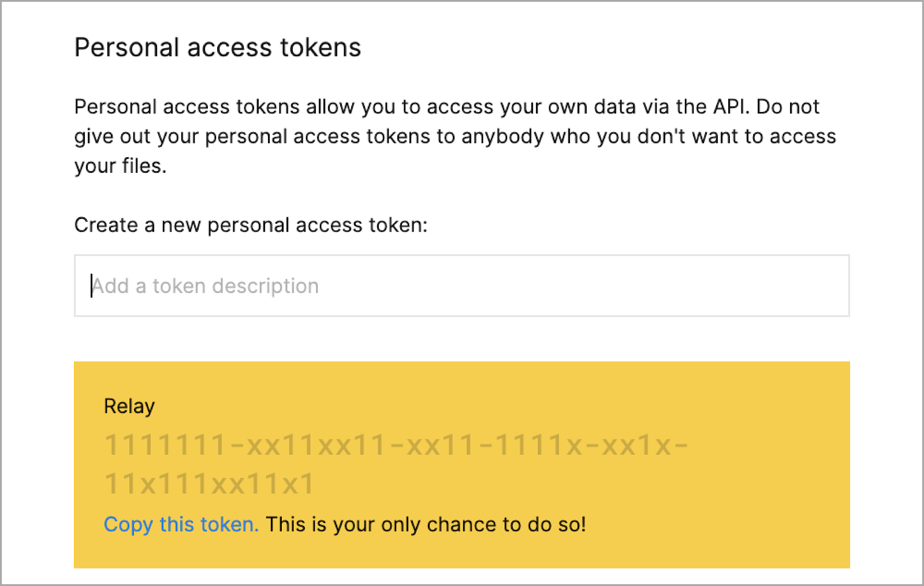Click "your files." at the description's end

(x=120, y=166)
